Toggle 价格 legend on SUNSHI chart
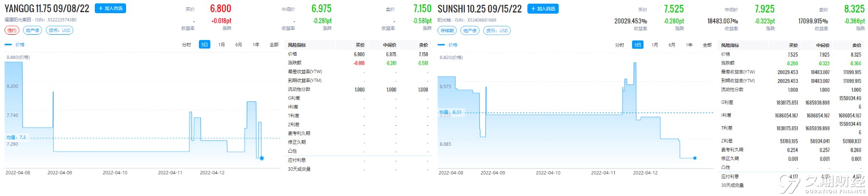Image resolution: width=868 pixels, height=196 pixels. (x=448, y=45)
